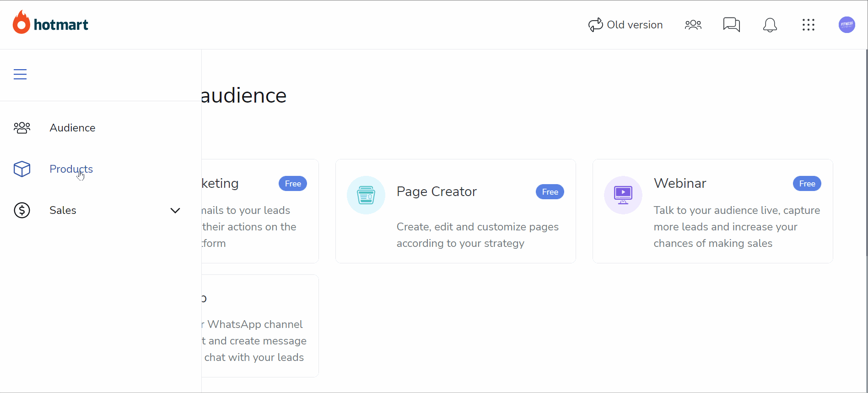Select Audience in the sidebar
Viewport: 868px width, 393px height.
[72, 128]
